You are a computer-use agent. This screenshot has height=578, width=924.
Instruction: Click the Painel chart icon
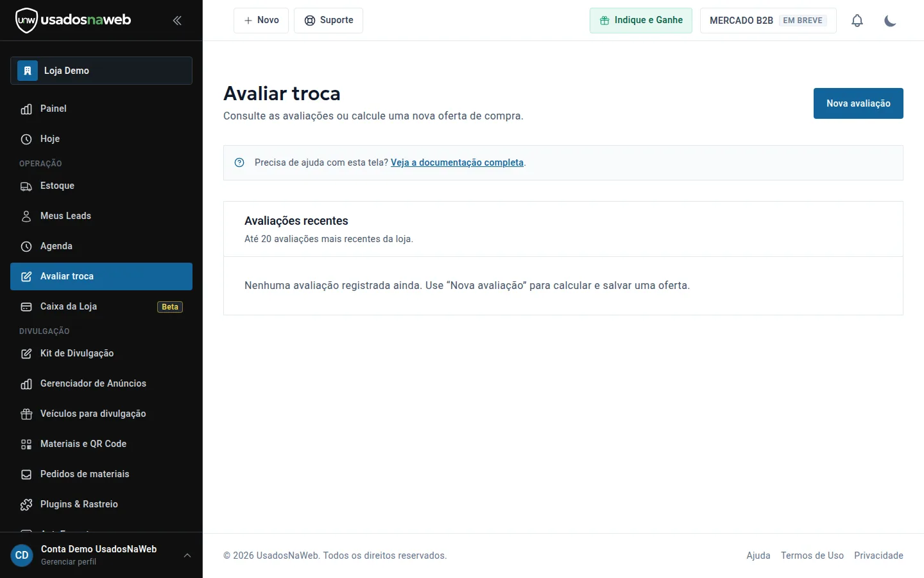tap(26, 109)
